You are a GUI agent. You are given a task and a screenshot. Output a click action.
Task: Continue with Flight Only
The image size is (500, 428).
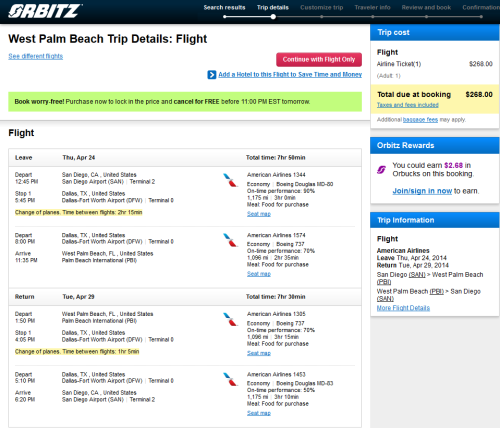point(319,59)
